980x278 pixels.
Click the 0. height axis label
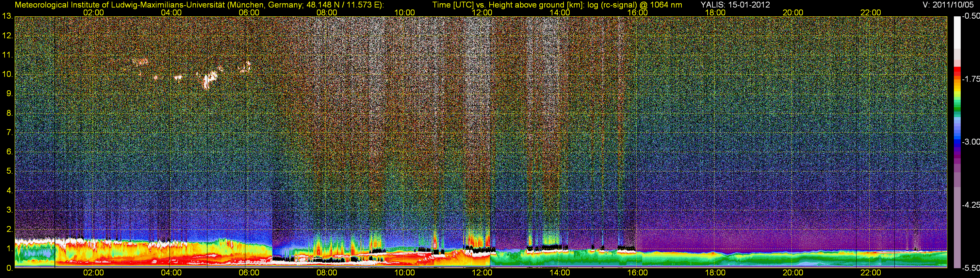tap(9, 268)
